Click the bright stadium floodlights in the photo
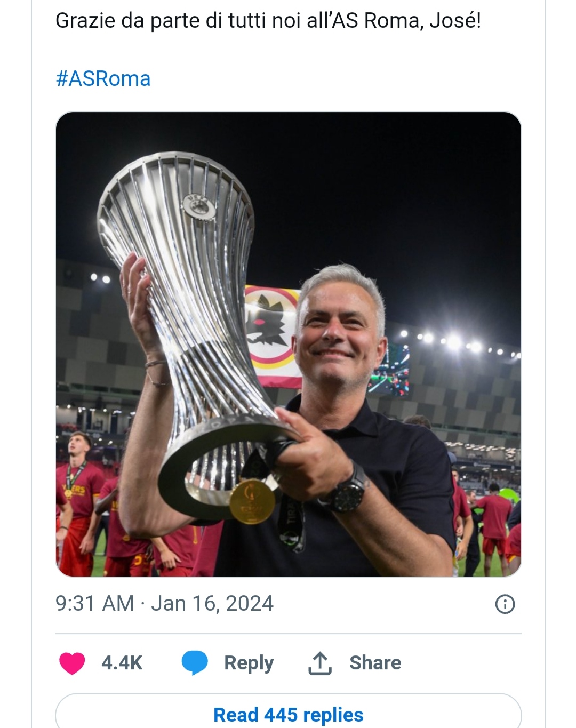 click(456, 341)
